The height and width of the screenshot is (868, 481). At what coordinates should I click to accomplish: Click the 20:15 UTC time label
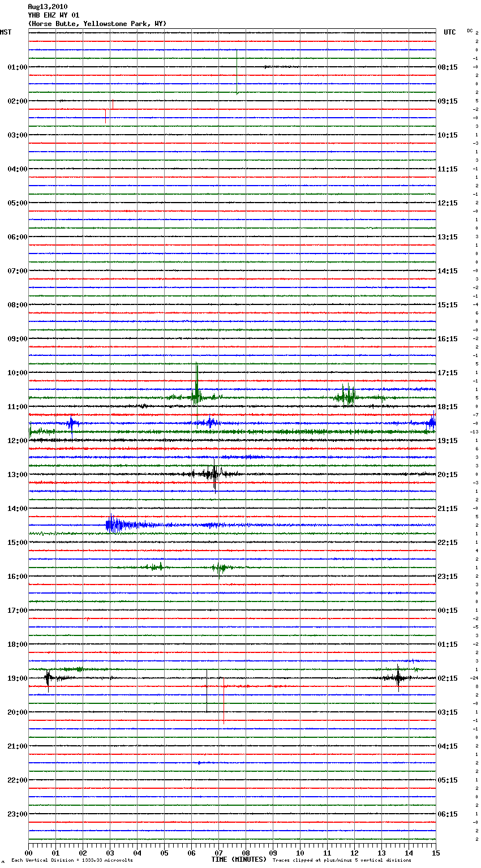448,475
